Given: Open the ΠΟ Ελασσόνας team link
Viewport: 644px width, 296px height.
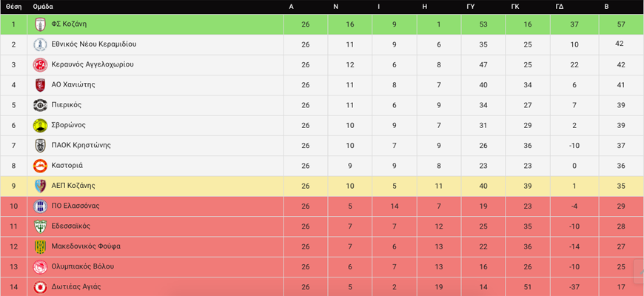Looking at the screenshot, I should coord(76,206).
